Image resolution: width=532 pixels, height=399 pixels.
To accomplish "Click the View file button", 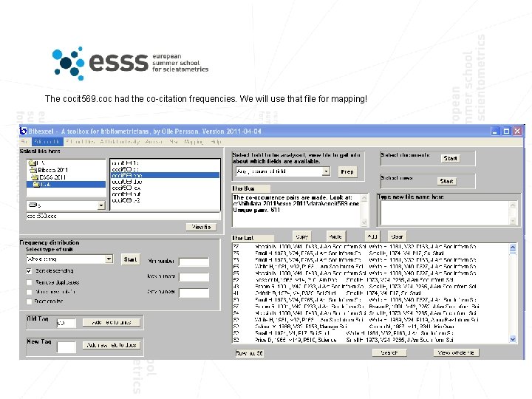I will pos(201,227).
